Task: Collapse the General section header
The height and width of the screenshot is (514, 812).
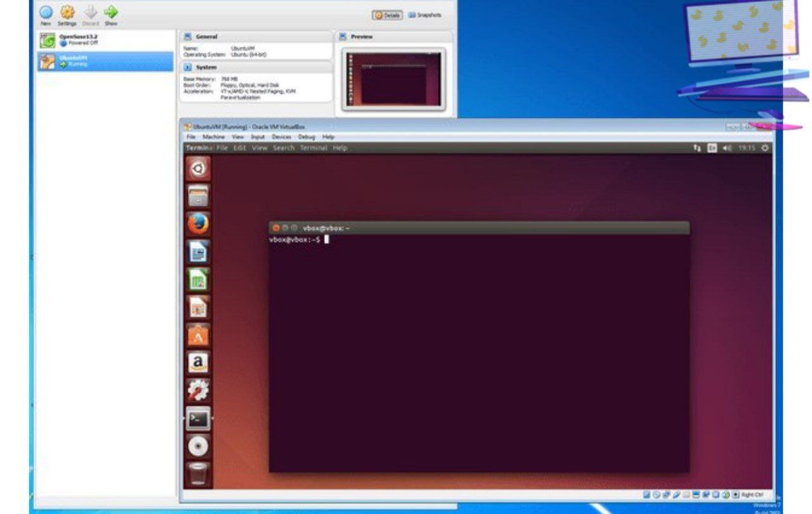Action: pyautogui.click(x=256, y=37)
